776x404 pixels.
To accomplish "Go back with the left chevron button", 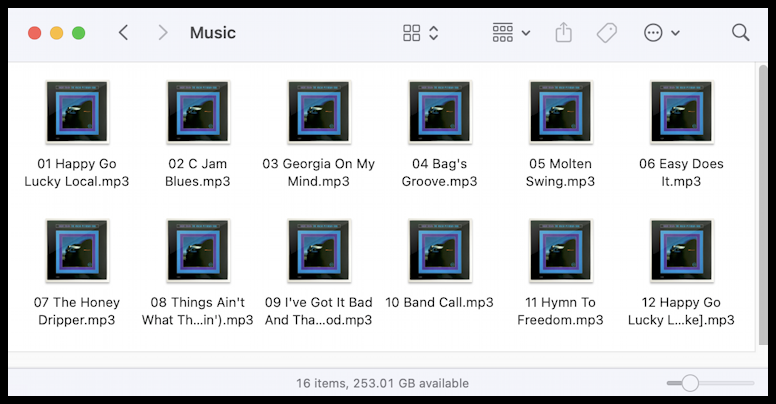I will [x=124, y=33].
